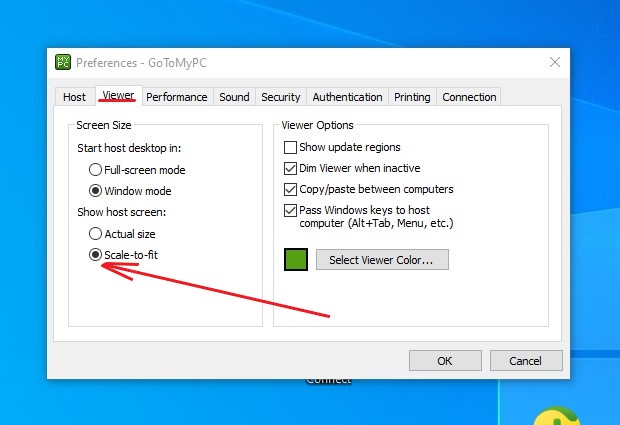Go to the Connection tab

point(469,97)
